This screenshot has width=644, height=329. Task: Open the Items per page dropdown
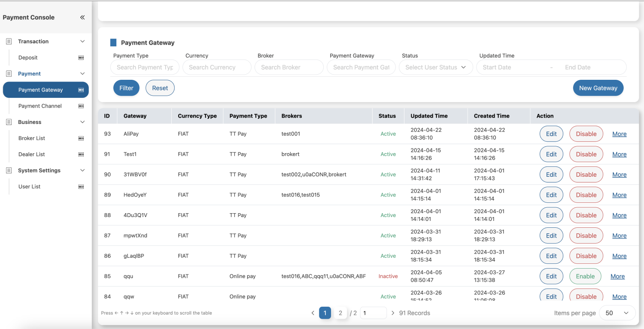tap(617, 313)
